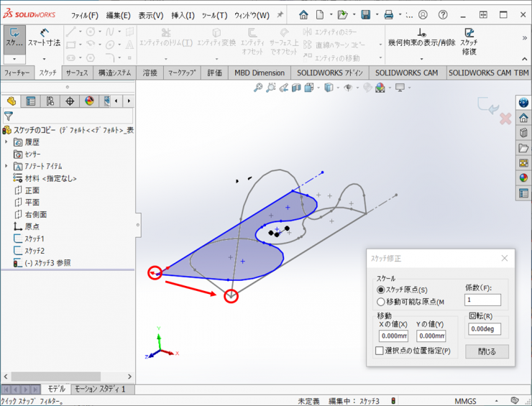Click the Home icon in top toolbar
Viewport: 532px width, 406px height.
(304, 14)
